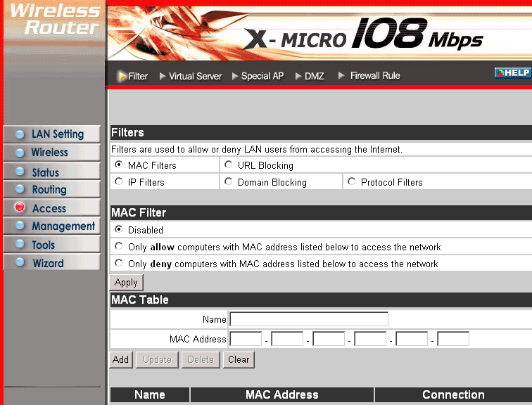Switch to the Filter tab

[x=138, y=76]
